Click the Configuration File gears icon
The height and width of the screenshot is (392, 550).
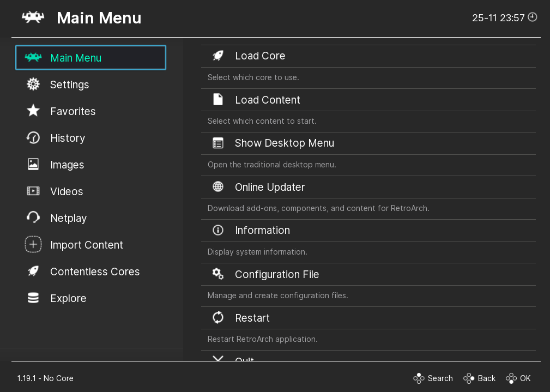coord(218,274)
